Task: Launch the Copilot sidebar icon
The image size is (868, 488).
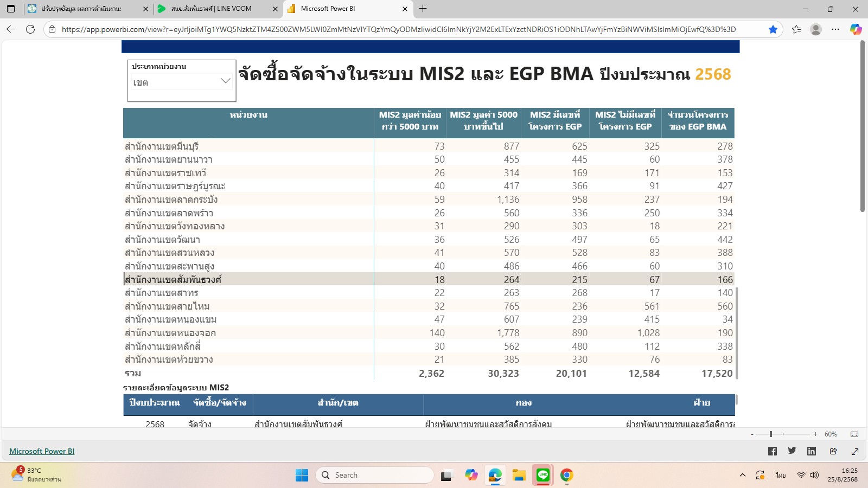Action: click(856, 29)
